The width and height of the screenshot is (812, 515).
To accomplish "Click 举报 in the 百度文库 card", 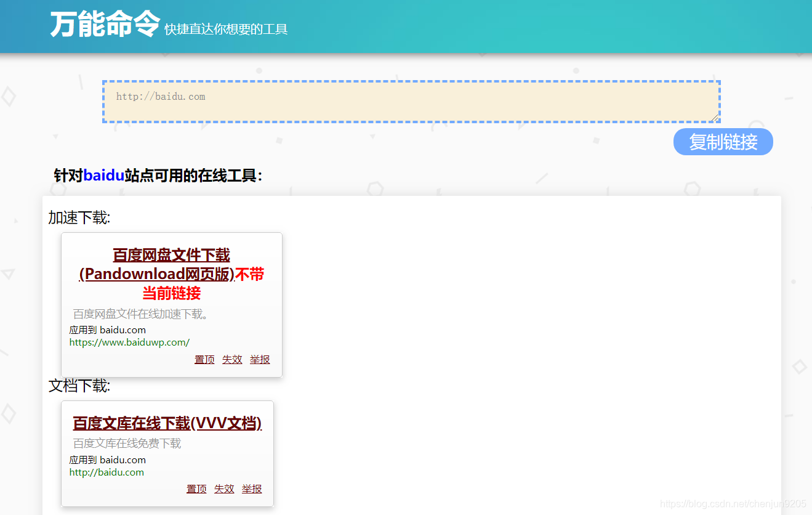I will [252, 489].
